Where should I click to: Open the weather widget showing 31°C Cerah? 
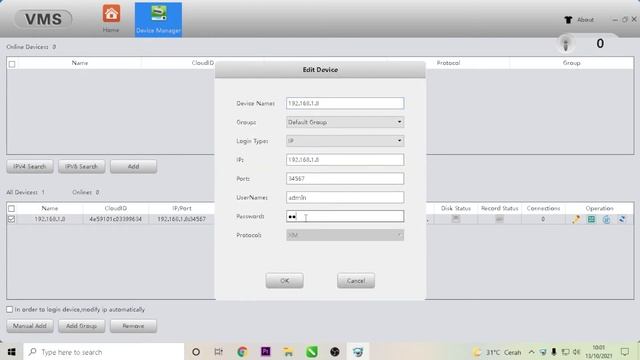(497, 352)
